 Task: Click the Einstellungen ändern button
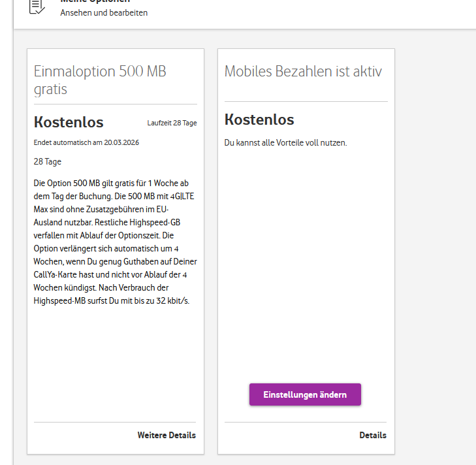click(305, 394)
